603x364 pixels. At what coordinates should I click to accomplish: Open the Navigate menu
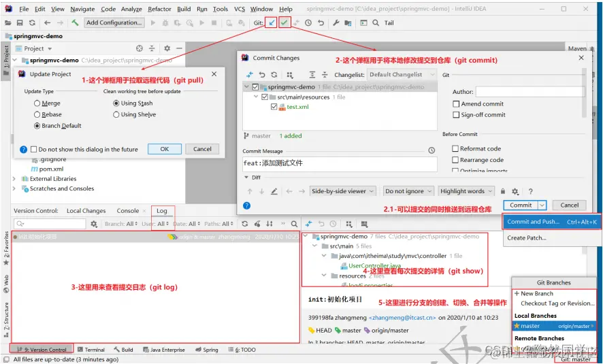point(82,9)
